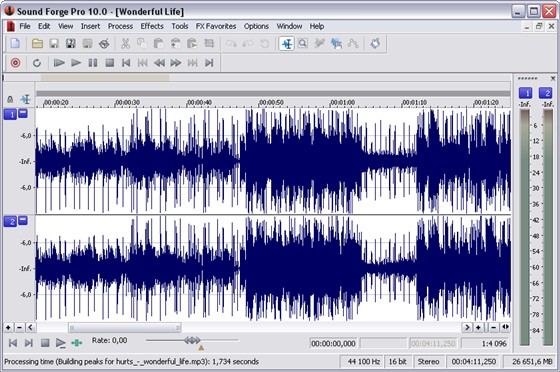Open the Effects menu
Screen dimensions: 560x372
pos(152,26)
